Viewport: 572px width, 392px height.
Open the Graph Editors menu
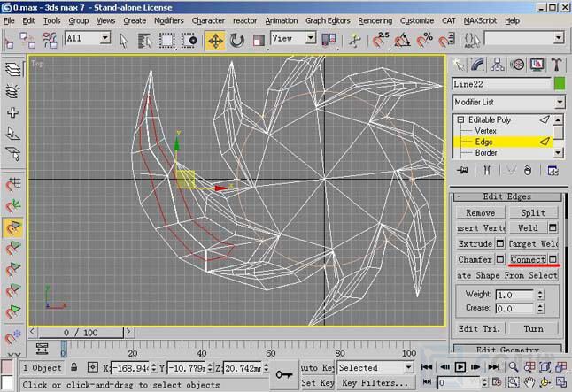[328, 20]
